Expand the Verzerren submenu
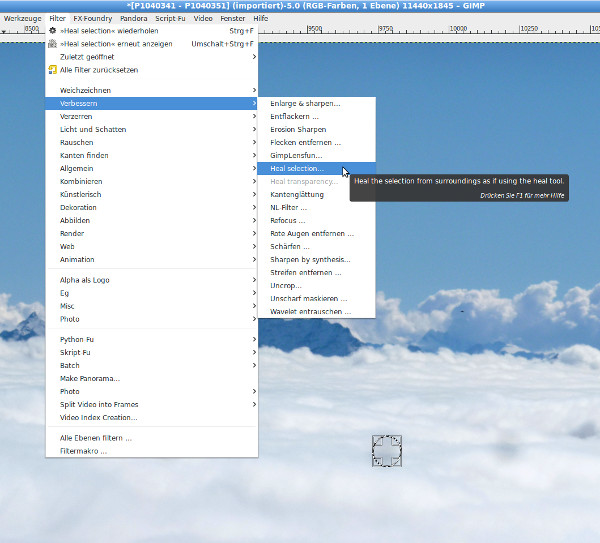The image size is (600, 543). pyautogui.click(x=152, y=116)
